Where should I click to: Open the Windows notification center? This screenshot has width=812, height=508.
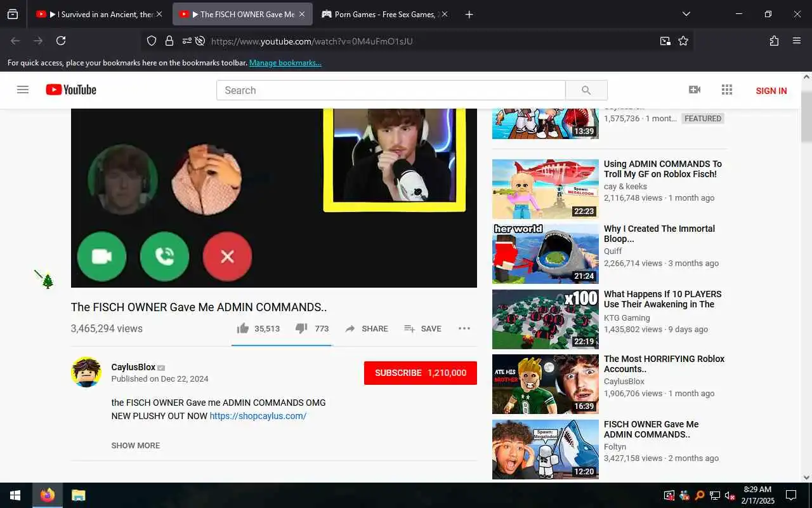point(791,495)
